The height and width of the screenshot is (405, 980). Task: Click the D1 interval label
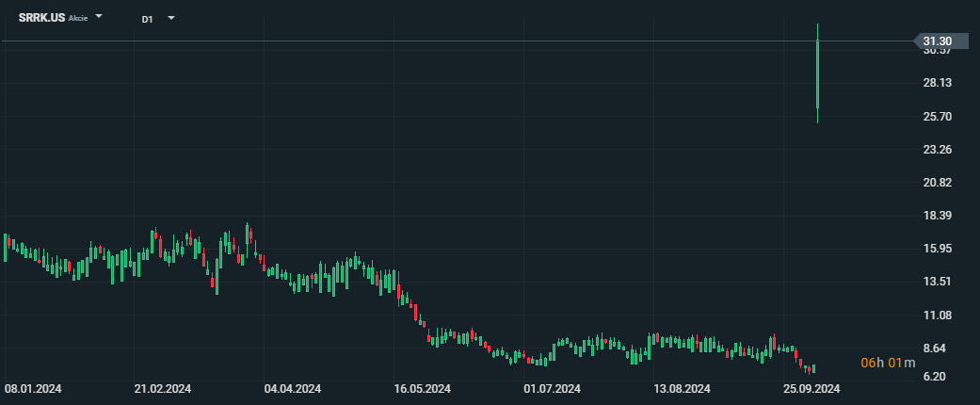point(147,20)
